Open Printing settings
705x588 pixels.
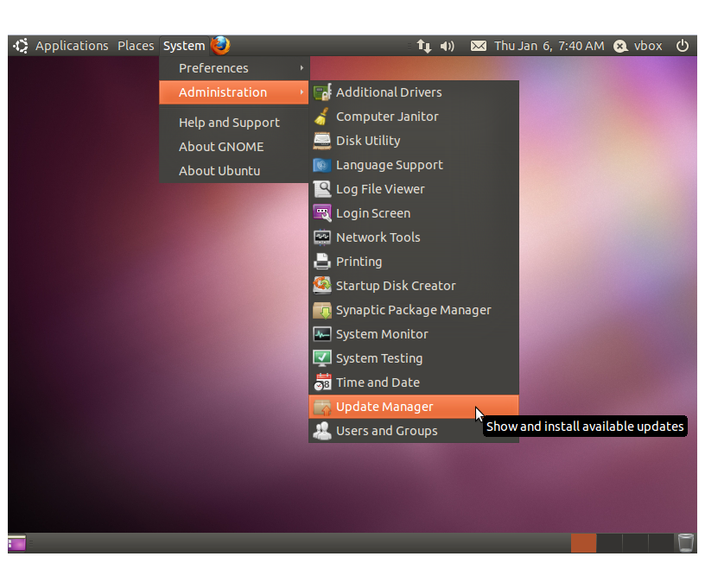point(414,262)
